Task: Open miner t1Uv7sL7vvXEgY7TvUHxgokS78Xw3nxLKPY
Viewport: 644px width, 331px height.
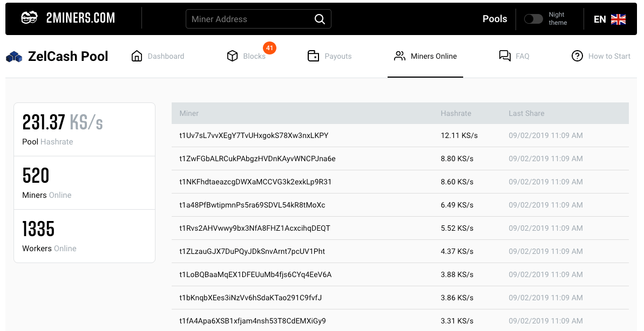Action: coord(254,135)
